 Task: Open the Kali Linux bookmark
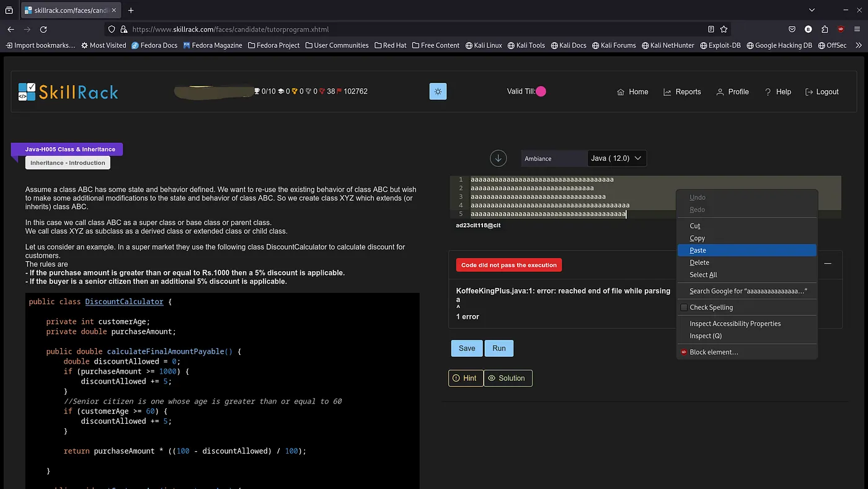[x=484, y=45]
